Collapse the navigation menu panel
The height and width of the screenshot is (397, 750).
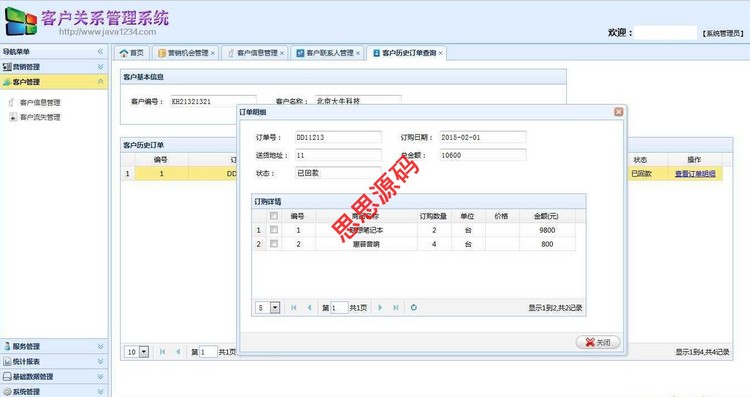(x=100, y=51)
